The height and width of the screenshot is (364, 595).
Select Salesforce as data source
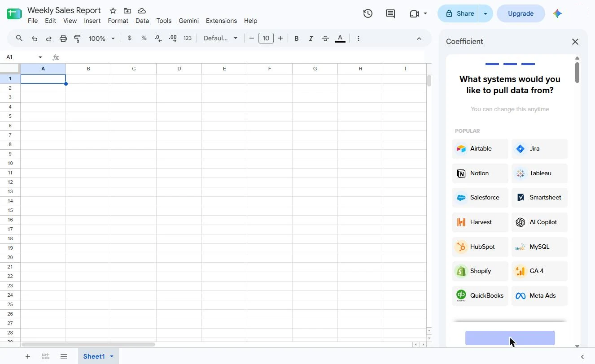(x=480, y=197)
